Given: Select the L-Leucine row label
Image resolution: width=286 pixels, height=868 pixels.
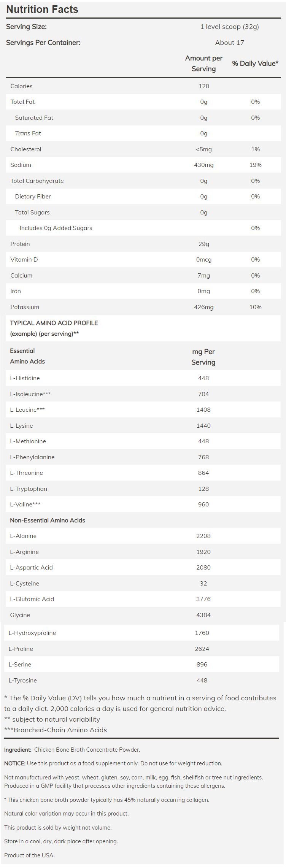Looking at the screenshot, I should [x=27, y=410].
